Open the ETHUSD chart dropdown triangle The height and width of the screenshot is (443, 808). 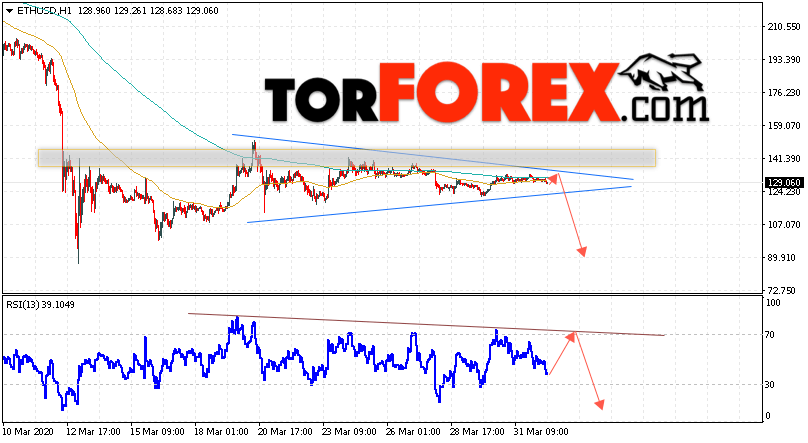(9, 11)
